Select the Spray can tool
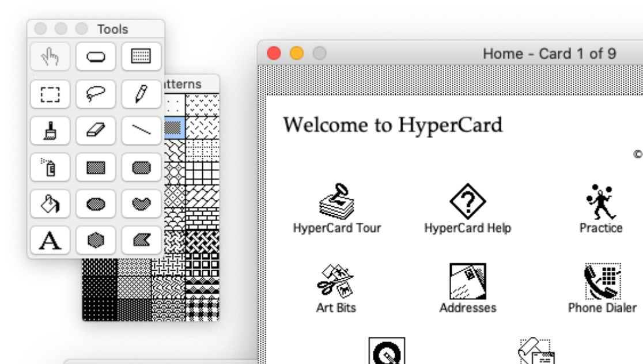 (50, 167)
